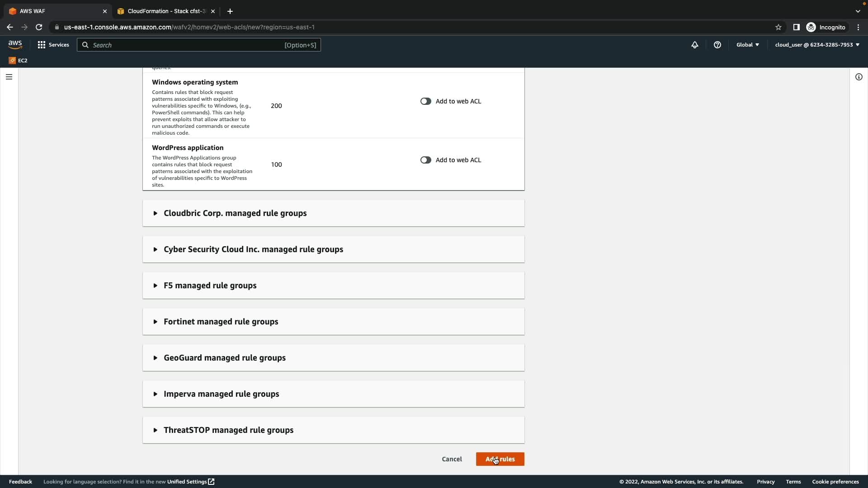Screen dimensions: 868x488
Task: Click the AWS logo home icon
Action: (x=15, y=44)
